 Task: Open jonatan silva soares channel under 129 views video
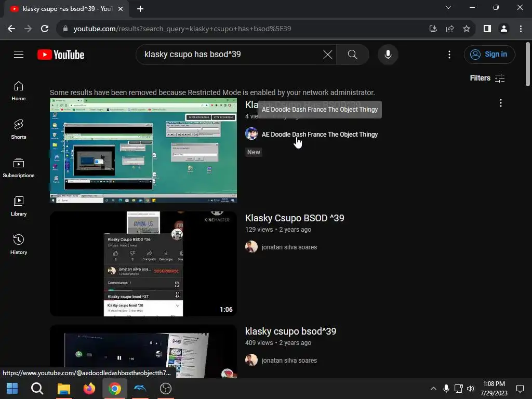pos(289,247)
